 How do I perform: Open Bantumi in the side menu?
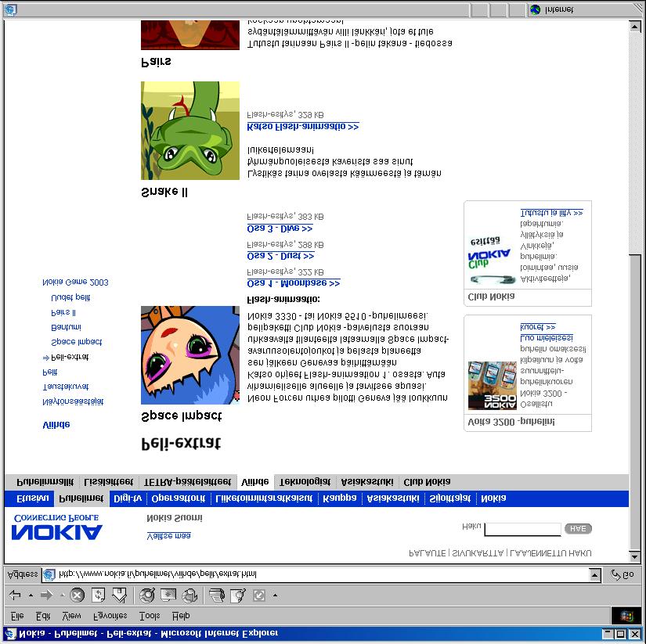66,327
